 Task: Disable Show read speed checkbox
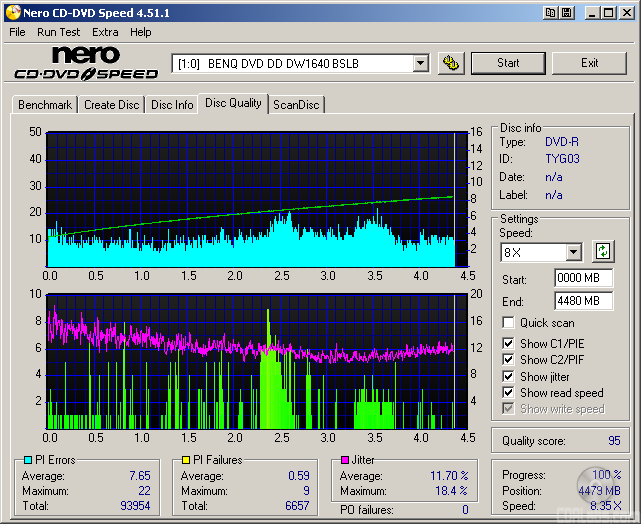509,393
